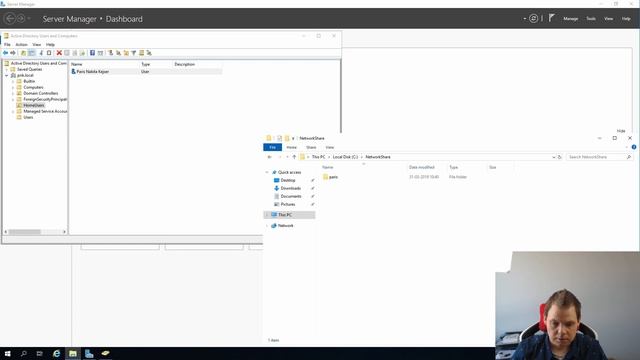Click Create new organizational unit icon in AD toolbar
Screen dimensions: 640x360
tap(126, 53)
